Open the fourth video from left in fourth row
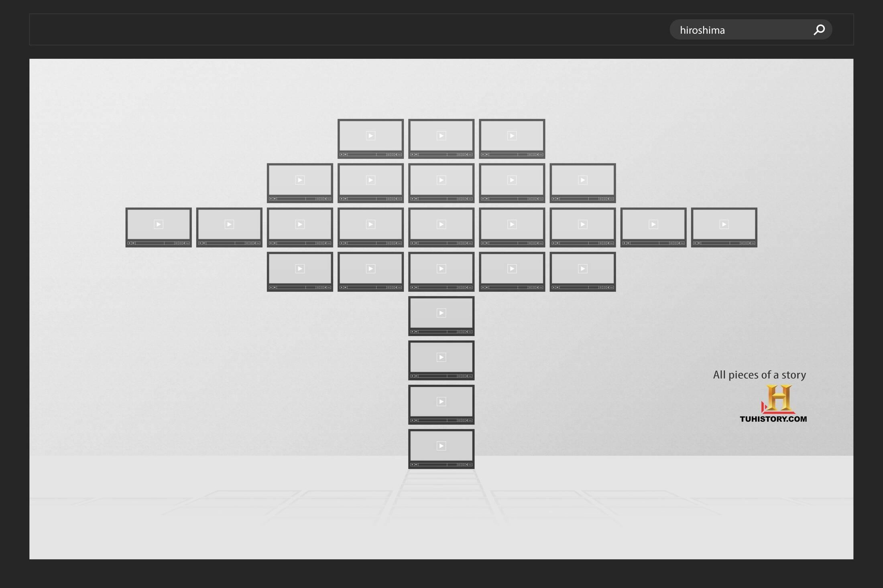This screenshot has width=883, height=588. point(512,272)
